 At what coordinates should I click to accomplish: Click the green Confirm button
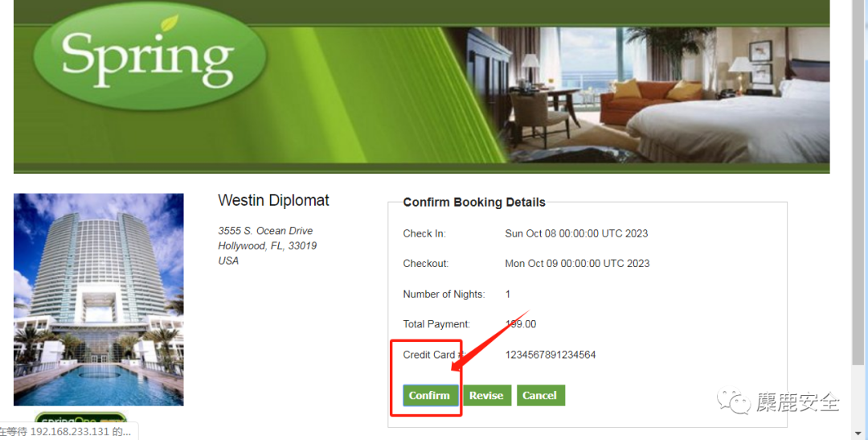tap(430, 395)
